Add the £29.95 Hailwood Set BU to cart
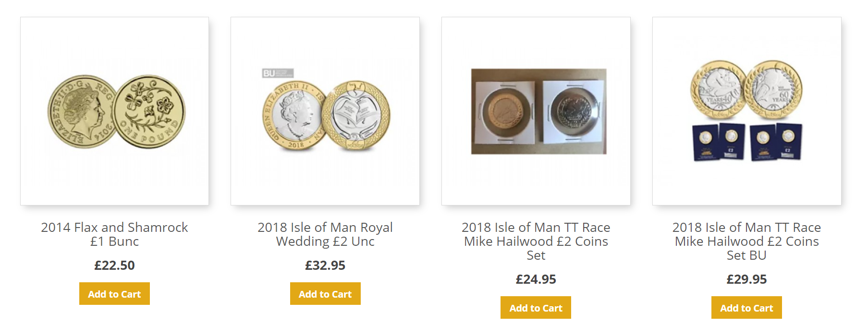 tap(746, 308)
